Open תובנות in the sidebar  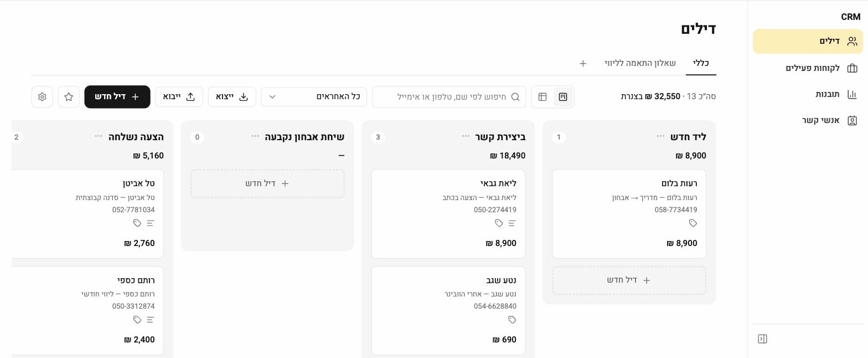tap(808, 94)
